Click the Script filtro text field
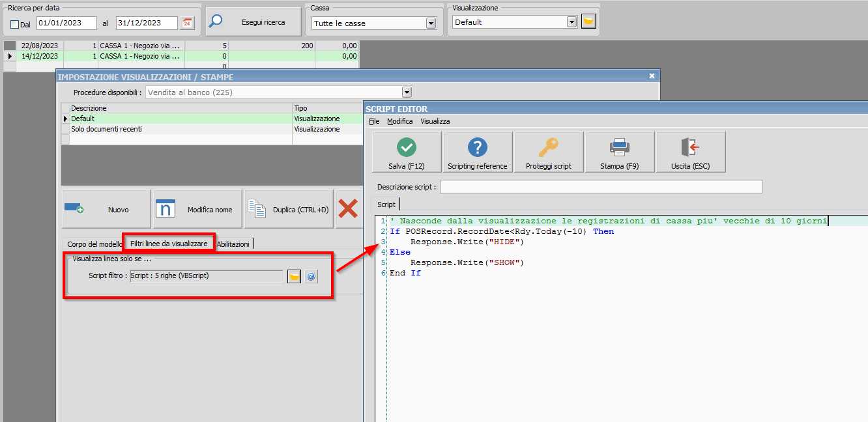The height and width of the screenshot is (422, 868). (207, 275)
